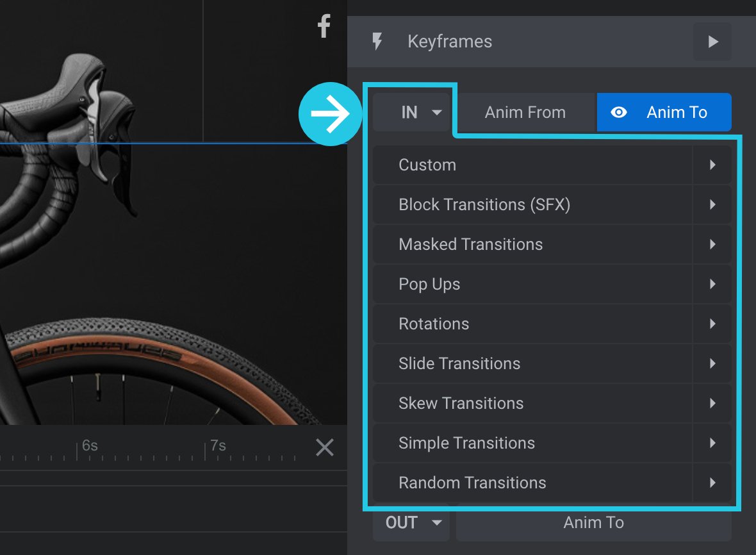Open Skew Transitions category
The height and width of the screenshot is (555, 756).
[532, 403]
